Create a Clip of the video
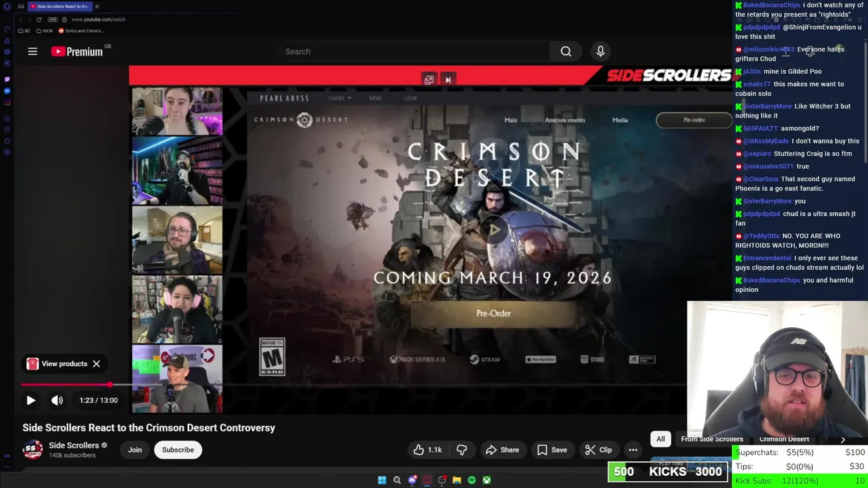 tap(598, 450)
